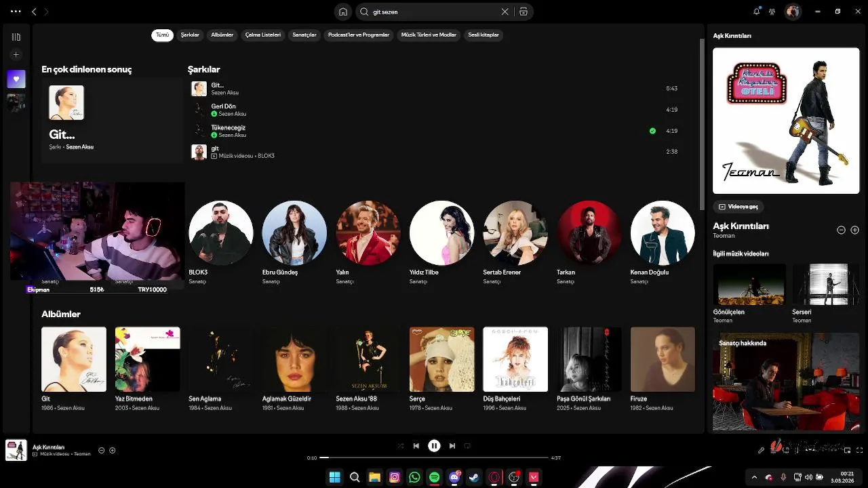Play music video 'git' by BLOK3
This screenshot has width=868, height=488.
[x=434, y=152]
